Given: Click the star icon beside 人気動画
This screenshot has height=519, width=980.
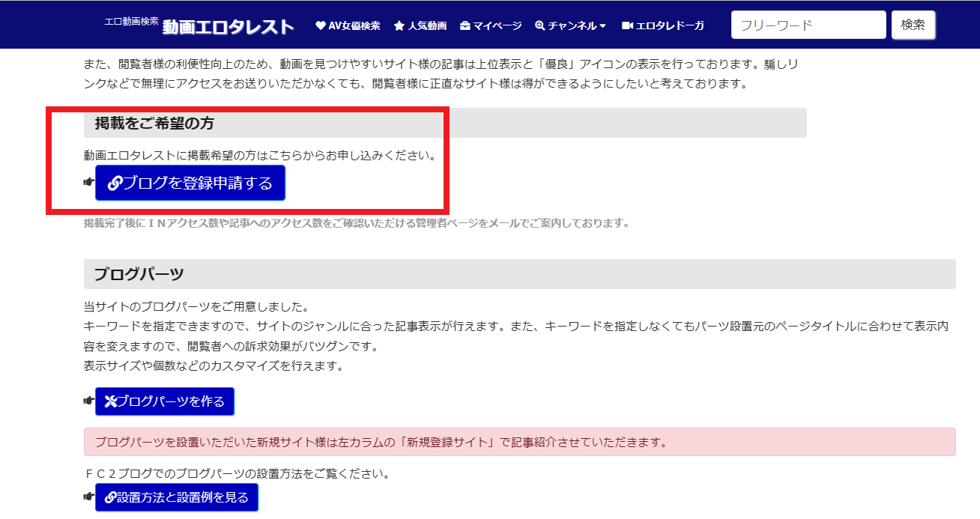Looking at the screenshot, I should 399,25.
